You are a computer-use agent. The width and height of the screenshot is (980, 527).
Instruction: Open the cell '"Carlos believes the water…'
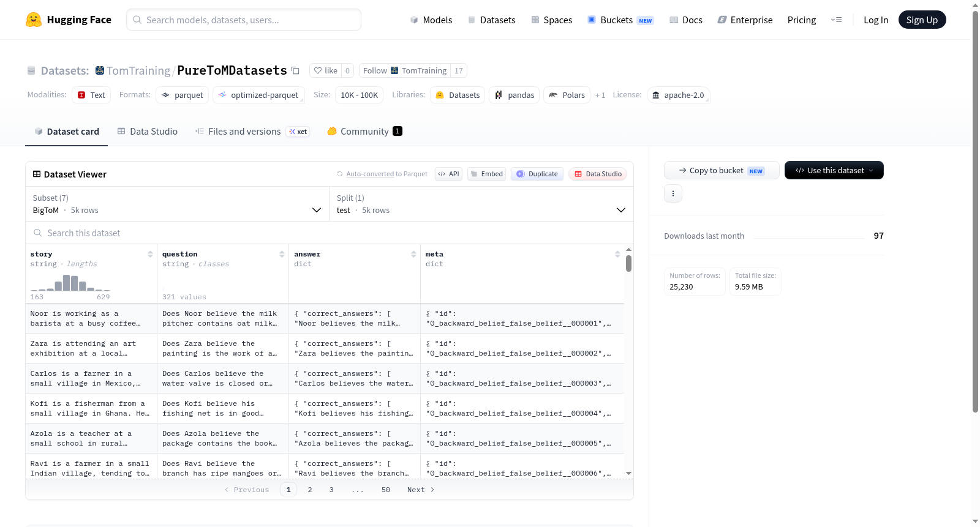(355, 378)
